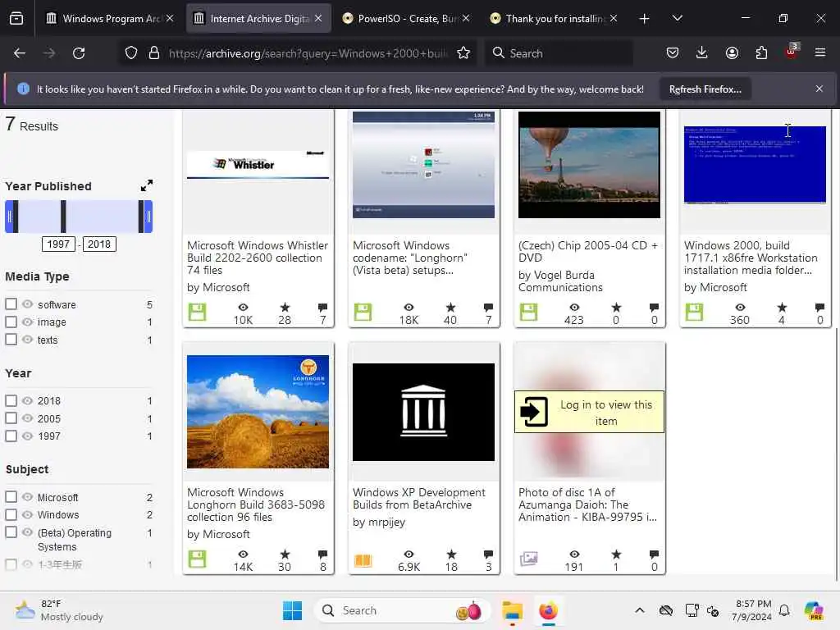Image resolution: width=840 pixels, height=630 pixels.
Task: Toggle eye icon next to 2018
Action: tap(27, 400)
